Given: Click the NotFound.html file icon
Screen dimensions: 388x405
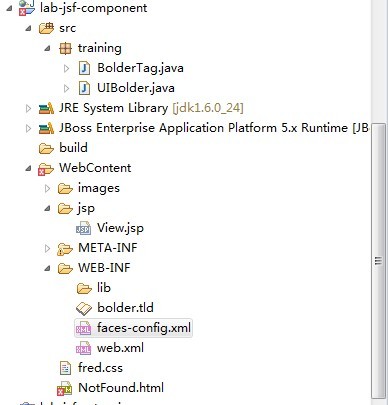Looking at the screenshot, I should pyautogui.click(x=64, y=388).
